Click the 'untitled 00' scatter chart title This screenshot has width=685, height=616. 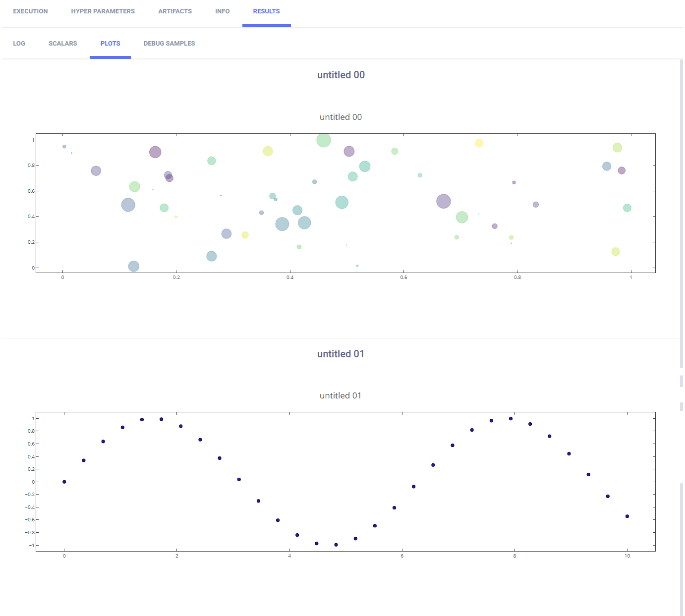tap(341, 117)
